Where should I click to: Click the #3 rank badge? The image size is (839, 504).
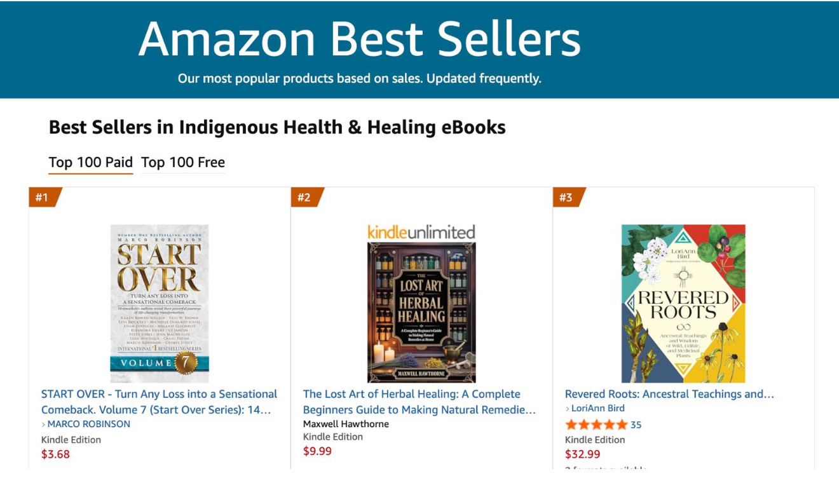click(567, 197)
